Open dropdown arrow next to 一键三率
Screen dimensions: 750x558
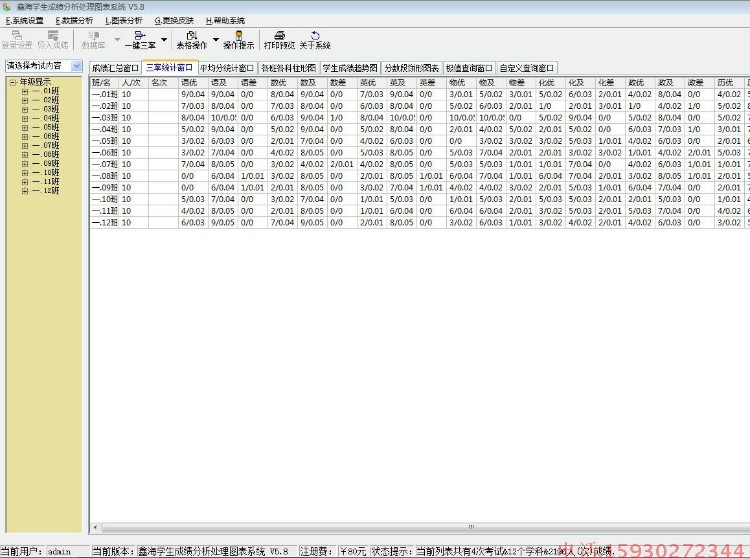click(164, 39)
